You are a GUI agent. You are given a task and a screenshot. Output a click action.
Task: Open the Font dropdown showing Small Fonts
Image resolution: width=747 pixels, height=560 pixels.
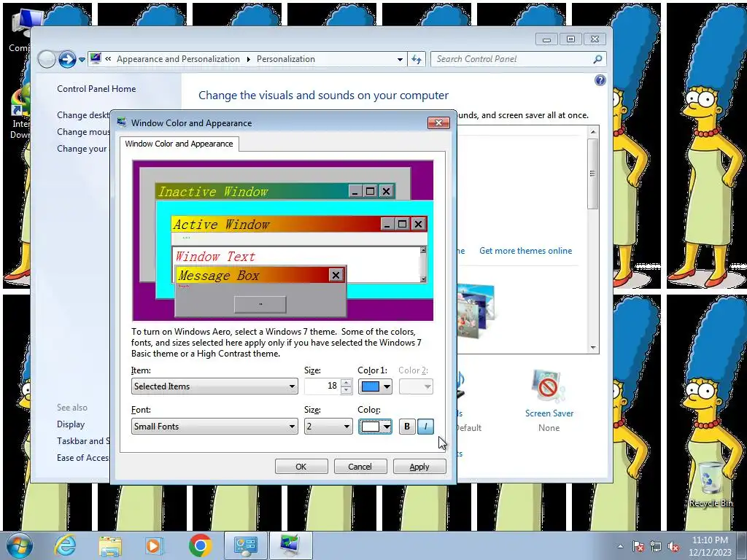click(x=214, y=426)
